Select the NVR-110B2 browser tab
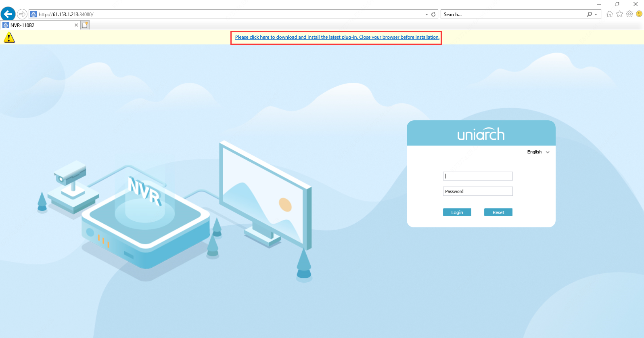 click(40, 25)
